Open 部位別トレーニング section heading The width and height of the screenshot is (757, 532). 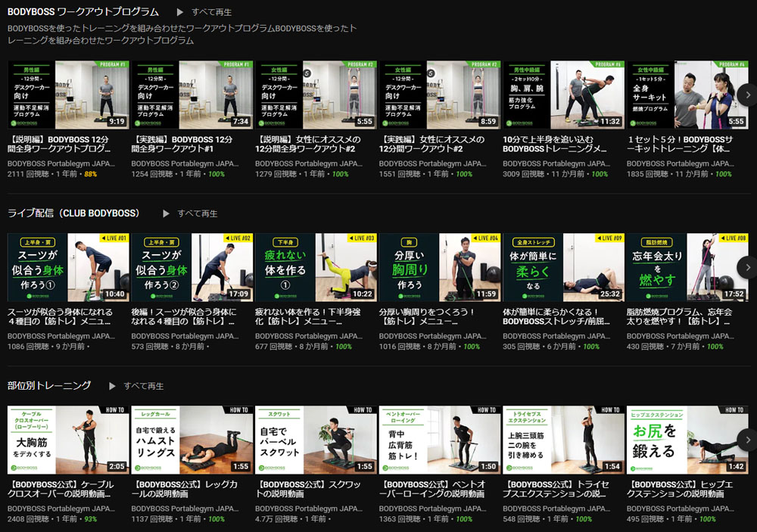pos(49,386)
